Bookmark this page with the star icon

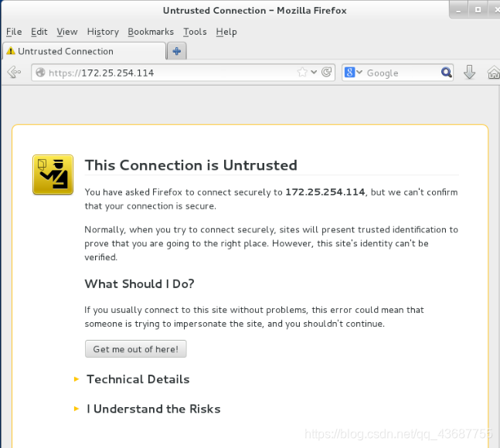(302, 73)
